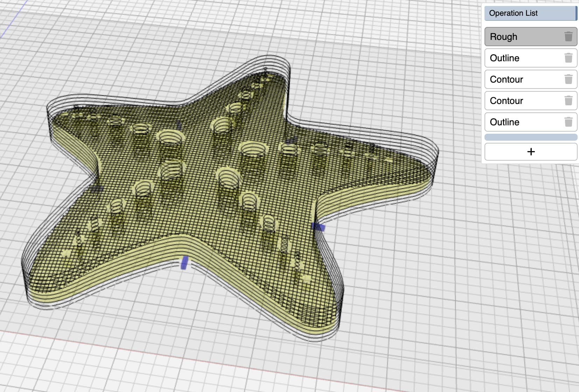This screenshot has width=579, height=392.
Task: Delete the Rough operation via trash icon
Action: click(x=568, y=36)
